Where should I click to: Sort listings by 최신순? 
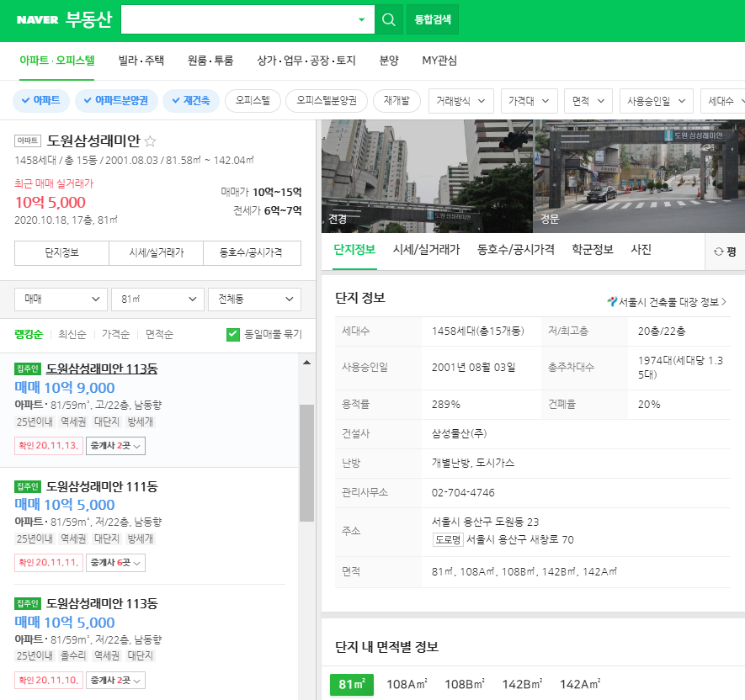(72, 334)
